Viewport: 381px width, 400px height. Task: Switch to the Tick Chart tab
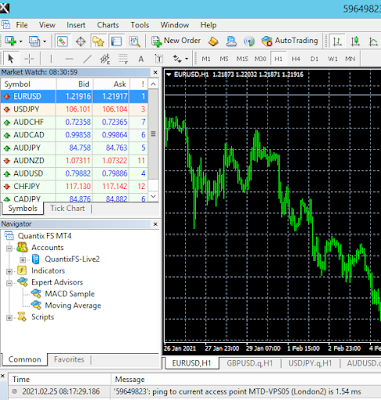pos(67,208)
